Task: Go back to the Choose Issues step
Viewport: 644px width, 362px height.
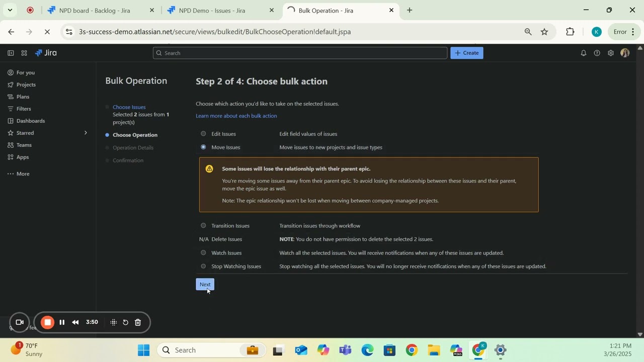Action: [x=129, y=107]
